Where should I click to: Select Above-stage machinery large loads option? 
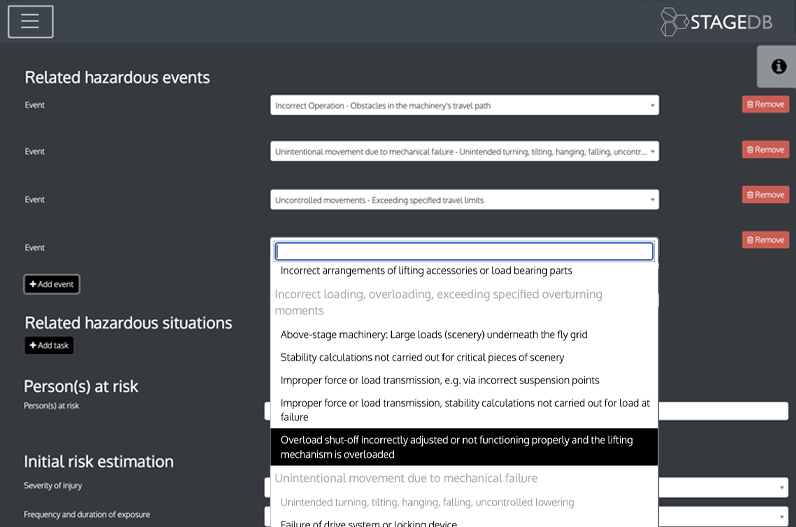coord(433,335)
